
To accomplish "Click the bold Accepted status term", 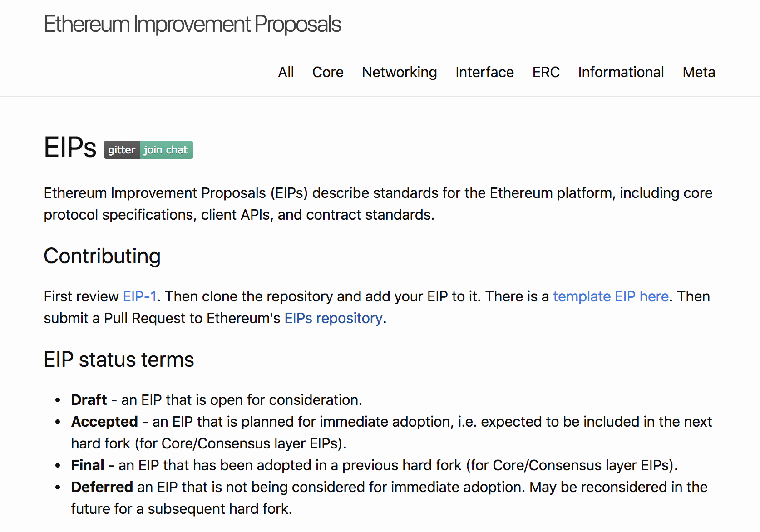I will (104, 422).
